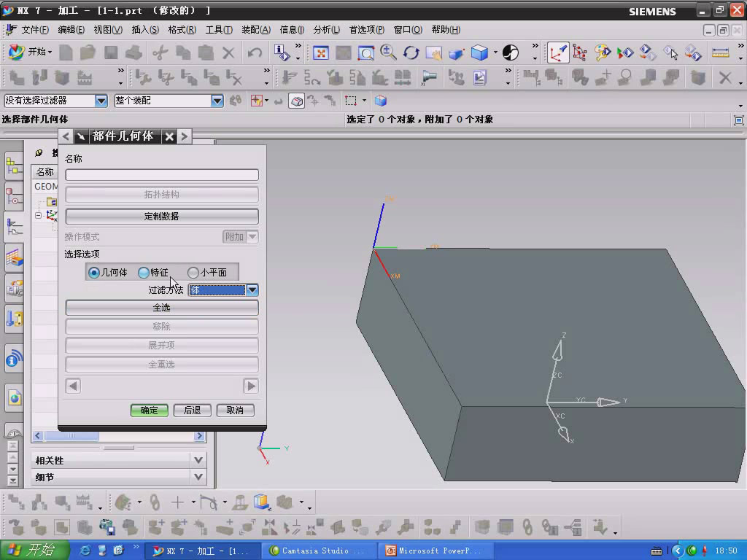Click the 定制数据 button

[x=162, y=216]
